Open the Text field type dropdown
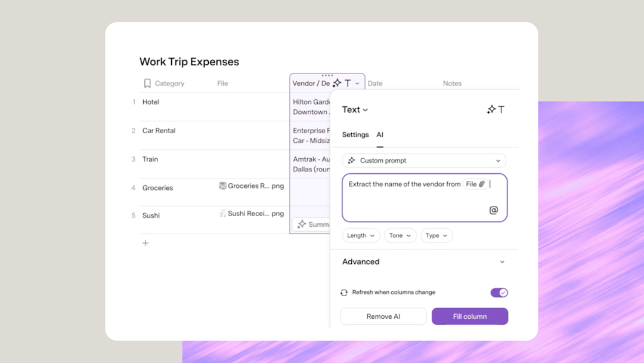The height and width of the screenshot is (363, 644). [x=355, y=110]
